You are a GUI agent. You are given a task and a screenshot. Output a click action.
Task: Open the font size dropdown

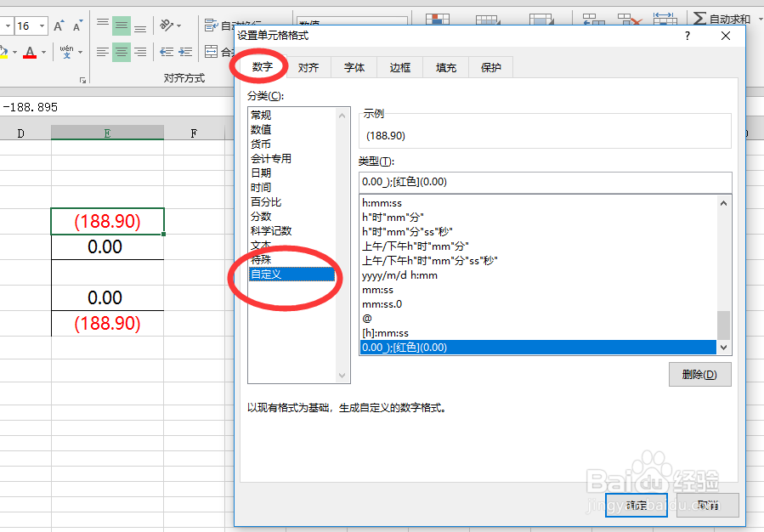(x=41, y=25)
